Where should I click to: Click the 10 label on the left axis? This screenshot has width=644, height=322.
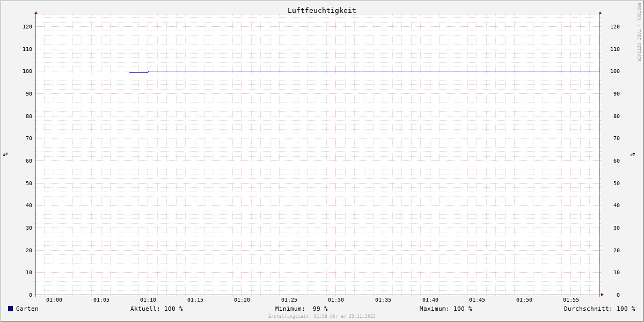tap(29, 273)
